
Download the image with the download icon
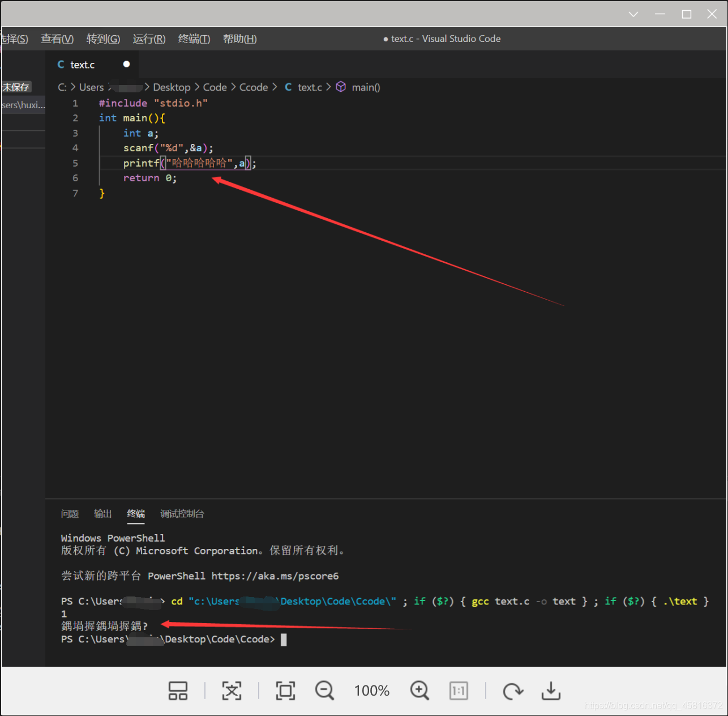coord(551,691)
